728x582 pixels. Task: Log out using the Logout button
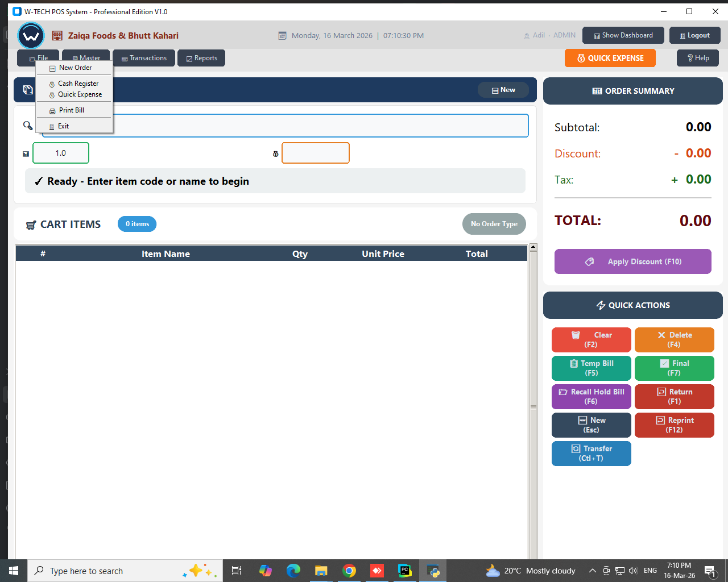coord(695,35)
